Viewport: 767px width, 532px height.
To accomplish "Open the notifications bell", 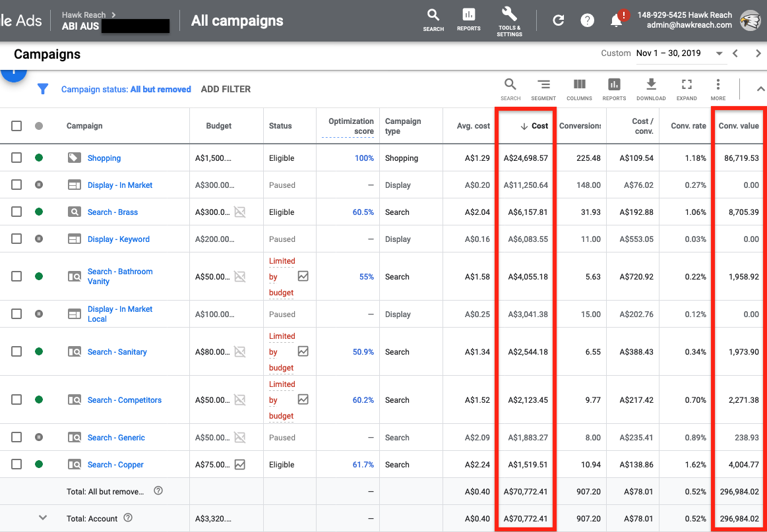I will click(617, 20).
